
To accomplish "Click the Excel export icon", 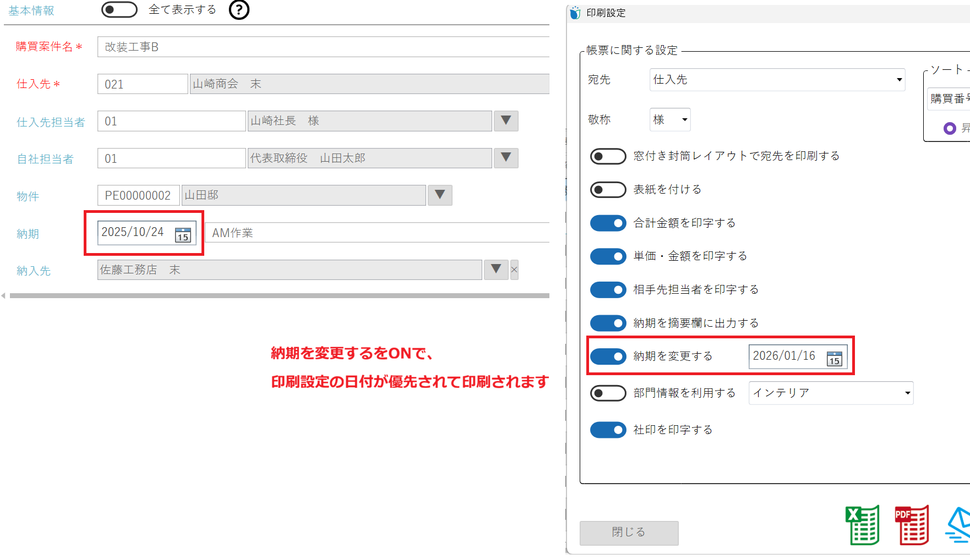I will tap(862, 525).
